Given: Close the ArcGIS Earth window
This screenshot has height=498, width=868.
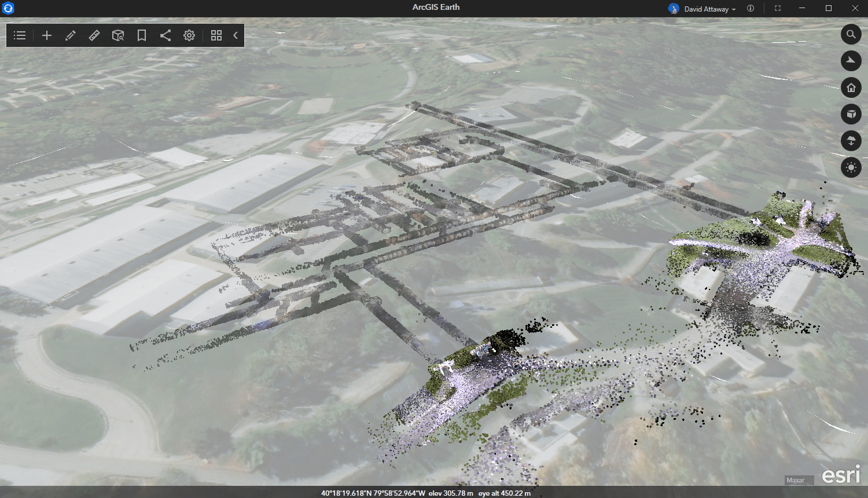Looking at the screenshot, I should 855,8.
